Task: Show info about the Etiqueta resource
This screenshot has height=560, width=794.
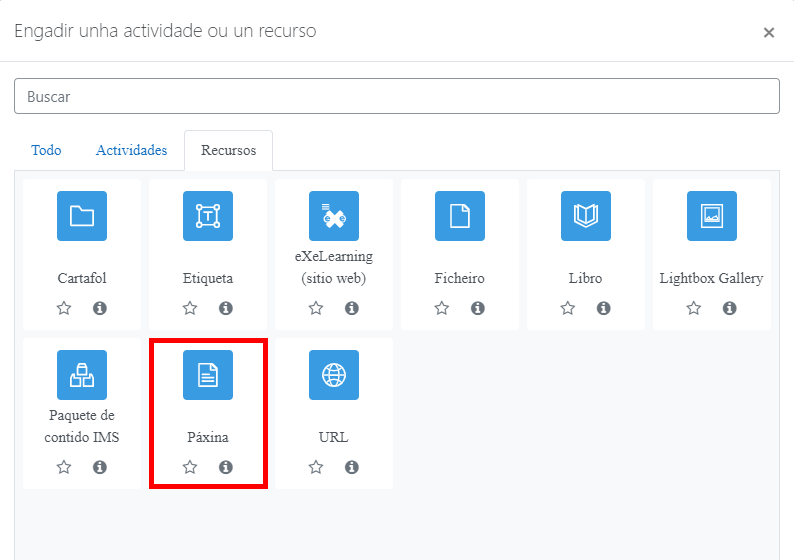Action: pyautogui.click(x=226, y=308)
